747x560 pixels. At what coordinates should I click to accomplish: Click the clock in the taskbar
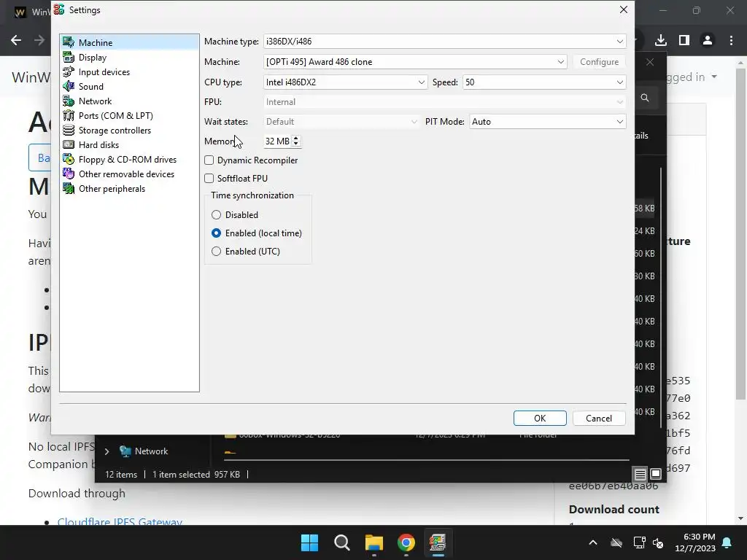[x=694, y=542]
